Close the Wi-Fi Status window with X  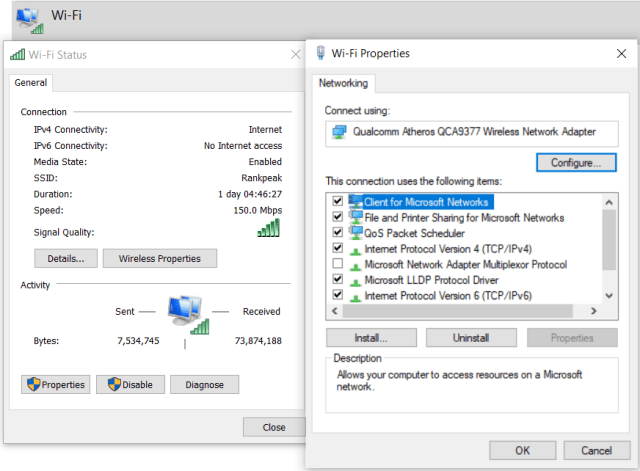point(296,54)
